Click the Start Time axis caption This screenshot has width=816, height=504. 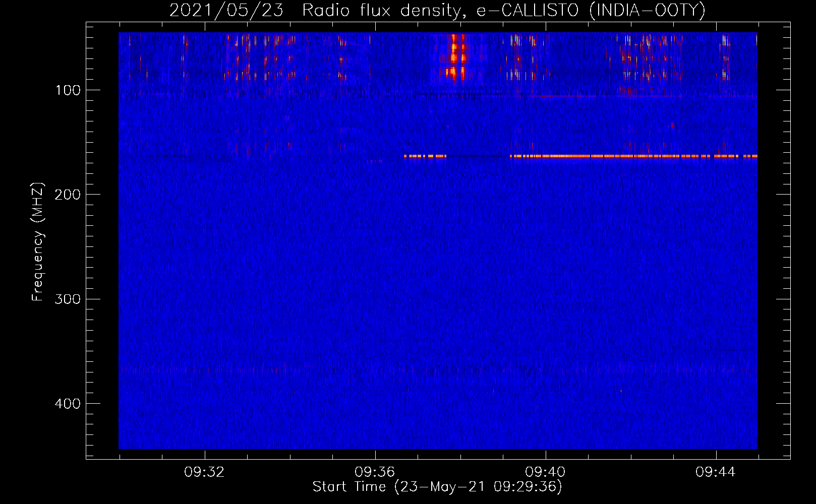[437, 487]
